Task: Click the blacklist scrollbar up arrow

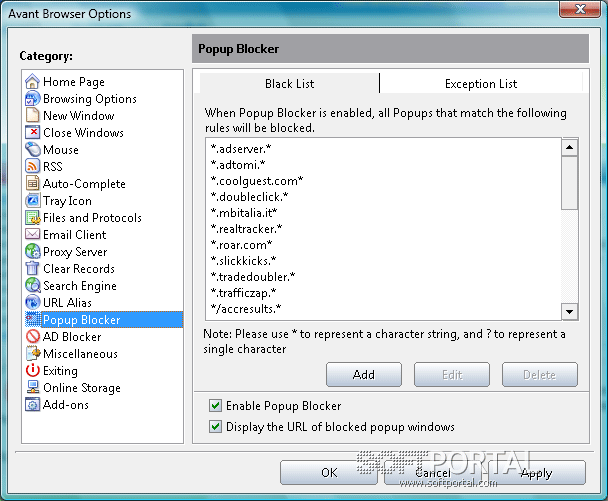Action: click(570, 147)
